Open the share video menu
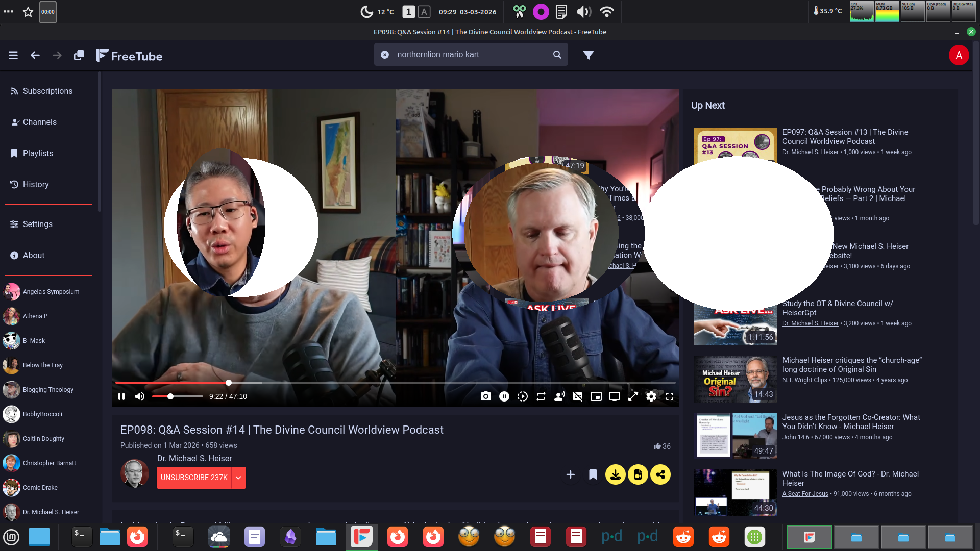The height and width of the screenshot is (551, 980). point(660,474)
